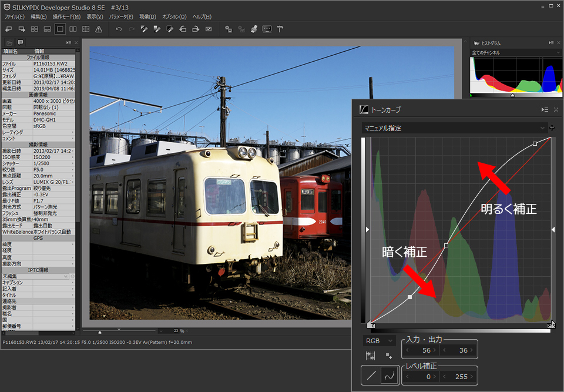Open the ファイル(F) menu
This screenshot has height=392, width=564.
click(14, 16)
